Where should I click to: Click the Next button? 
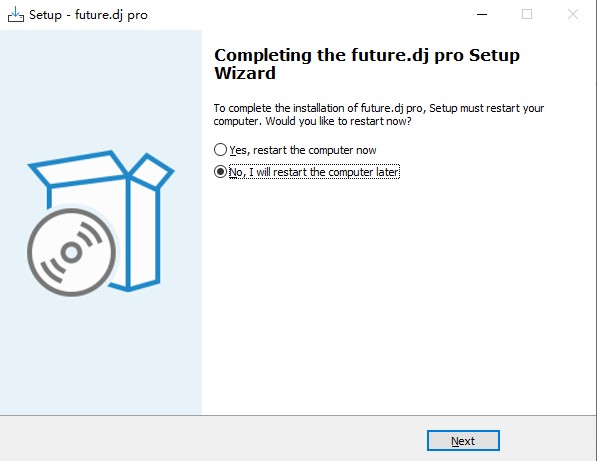(x=463, y=440)
